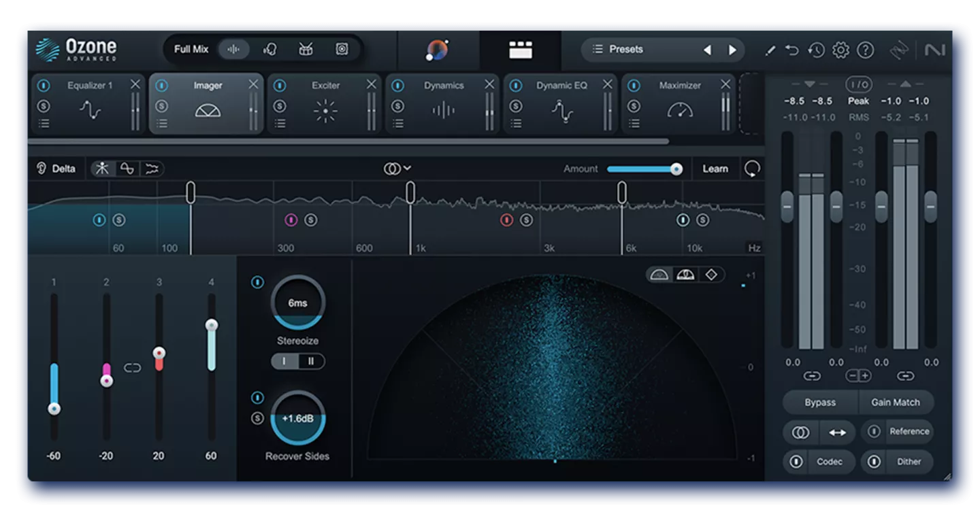Select the Dynamic EQ module tab
Screen dimensions: 980x512
pyautogui.click(x=560, y=103)
